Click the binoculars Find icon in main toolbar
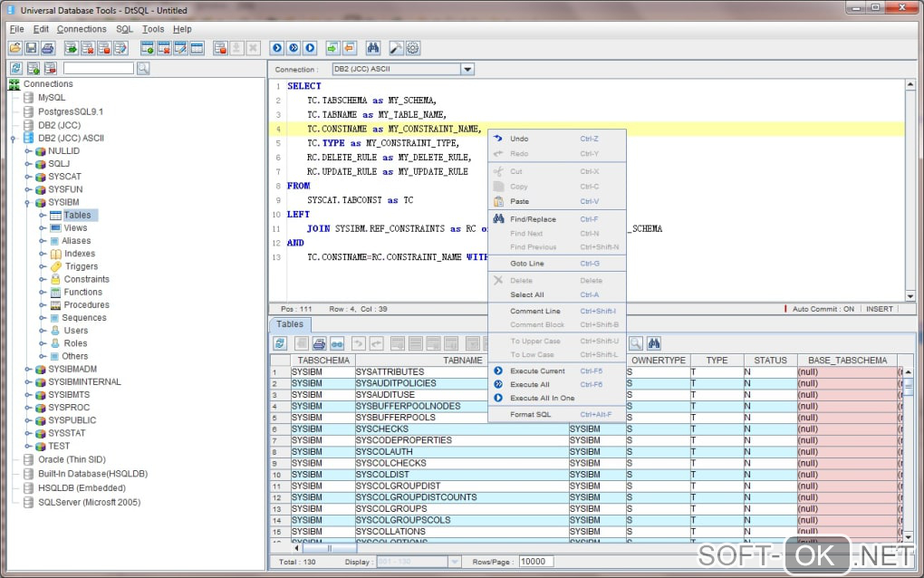Screen dimensions: 924x578 [x=374, y=48]
